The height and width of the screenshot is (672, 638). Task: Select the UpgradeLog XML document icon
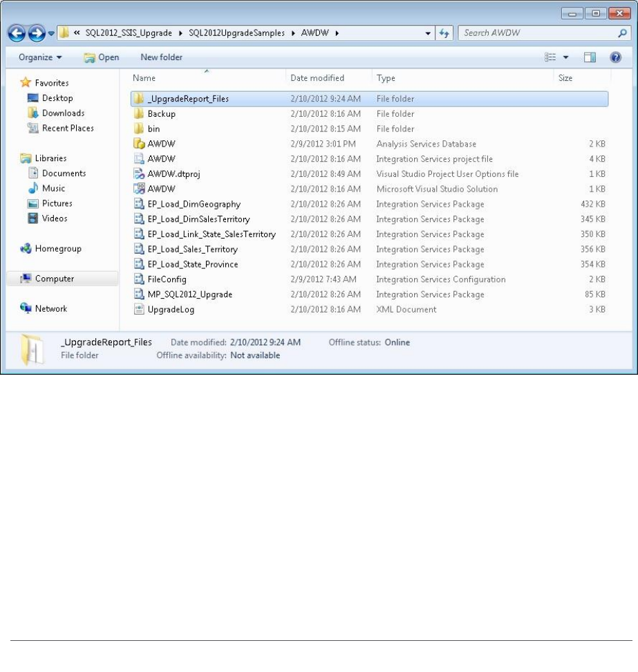coord(139,309)
